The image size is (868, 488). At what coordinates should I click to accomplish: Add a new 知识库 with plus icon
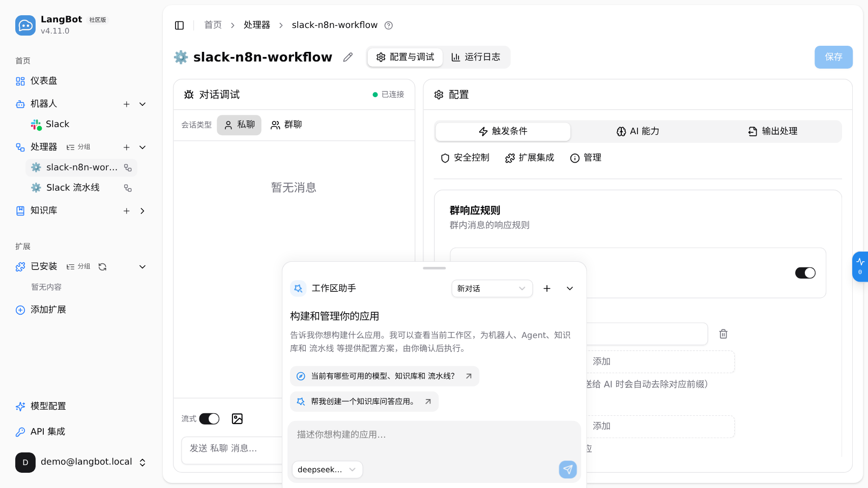pyautogui.click(x=127, y=211)
